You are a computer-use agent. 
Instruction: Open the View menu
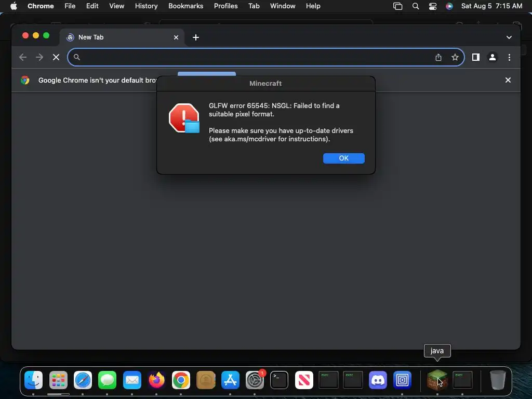pyautogui.click(x=117, y=6)
